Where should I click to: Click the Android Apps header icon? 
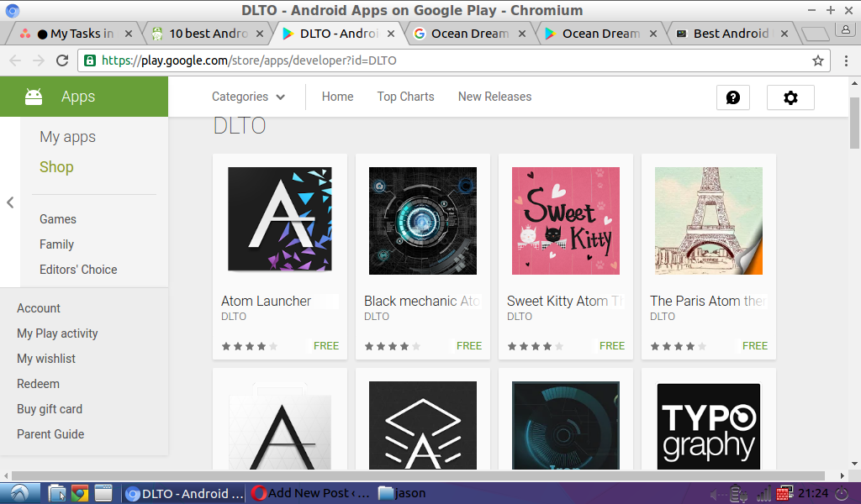coord(34,97)
